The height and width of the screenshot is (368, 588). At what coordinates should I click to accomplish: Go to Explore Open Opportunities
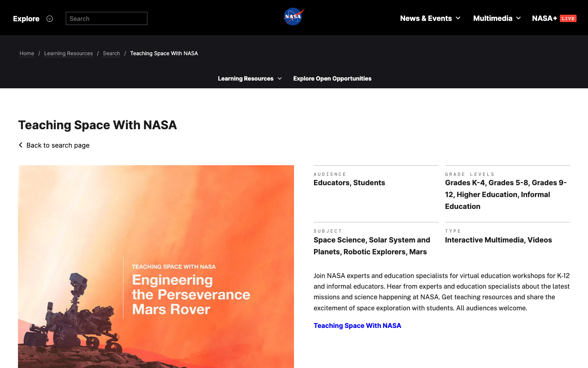point(332,79)
